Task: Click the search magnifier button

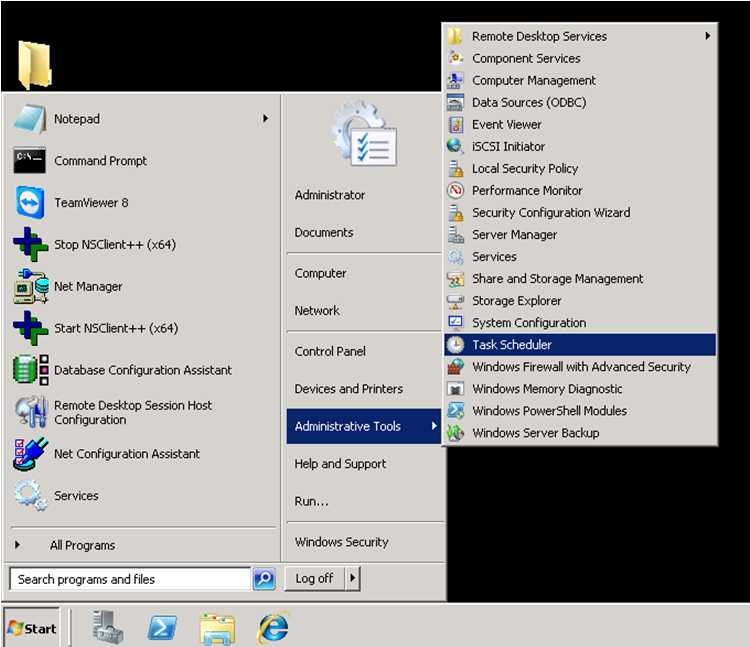Action: click(x=265, y=579)
